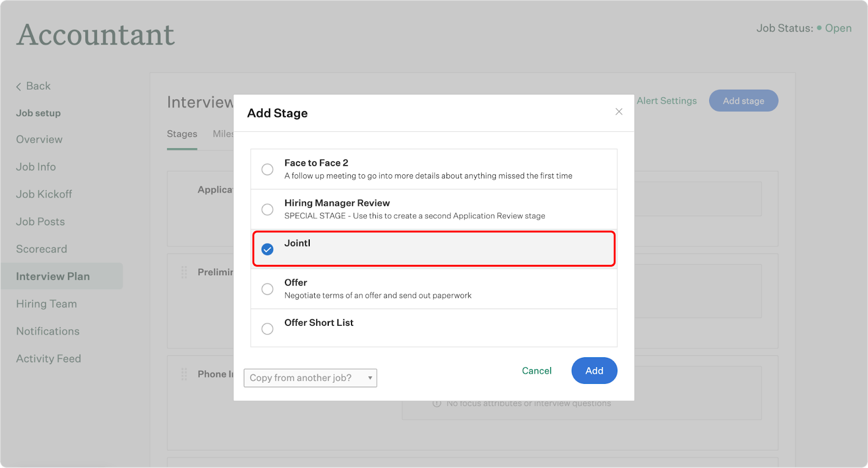Open the Copy from another job dropdown
868x468 pixels.
pos(310,378)
